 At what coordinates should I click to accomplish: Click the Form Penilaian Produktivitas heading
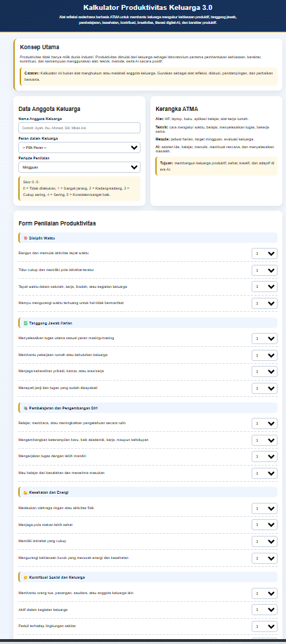(57, 223)
